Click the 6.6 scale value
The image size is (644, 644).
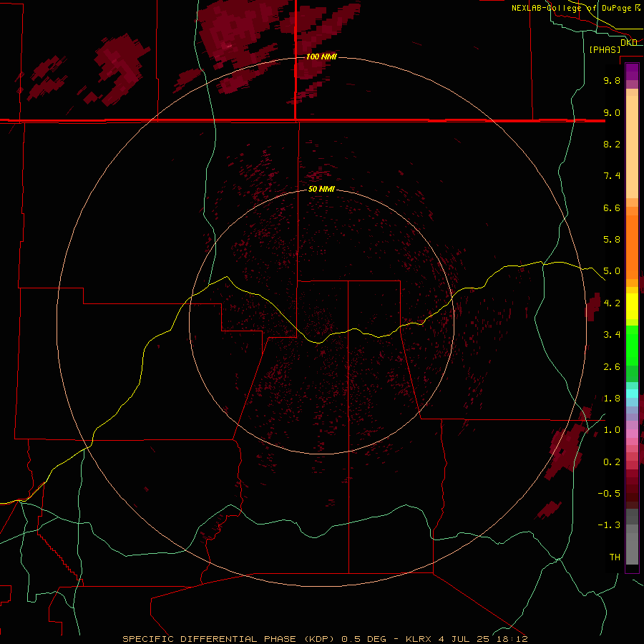(x=612, y=208)
